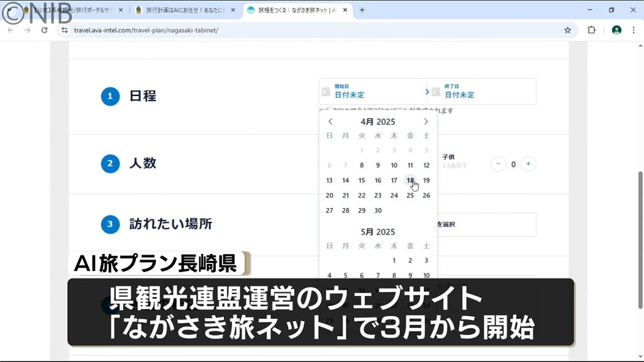This screenshot has height=362, width=644.
Task: Click the scrollbar down arrow
Action: pyautogui.click(x=640, y=357)
